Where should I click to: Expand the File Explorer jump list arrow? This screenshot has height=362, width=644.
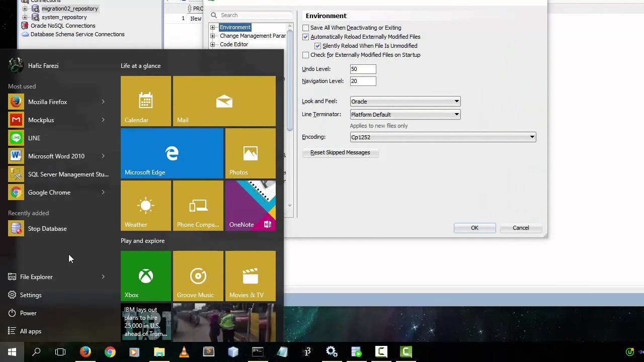[103, 277]
